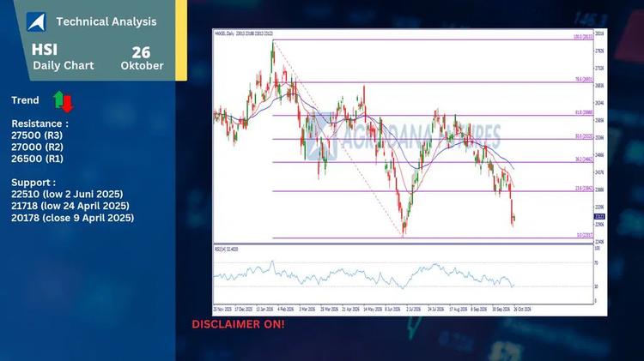Click the 14 May date on time axis

click(373, 310)
